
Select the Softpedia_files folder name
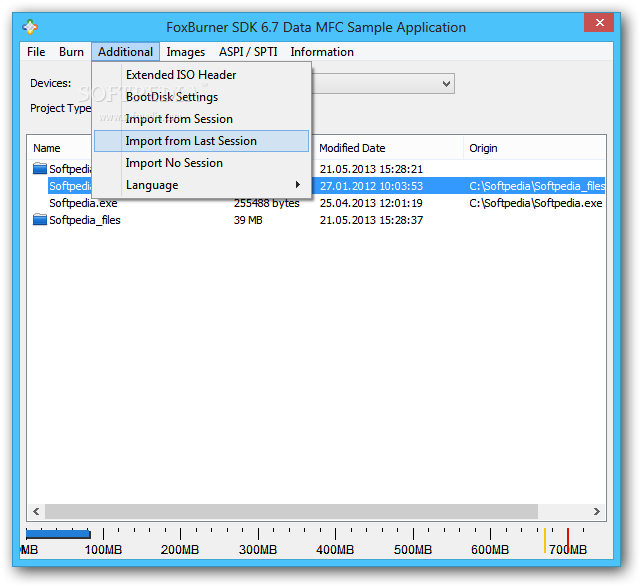pyautogui.click(x=85, y=220)
